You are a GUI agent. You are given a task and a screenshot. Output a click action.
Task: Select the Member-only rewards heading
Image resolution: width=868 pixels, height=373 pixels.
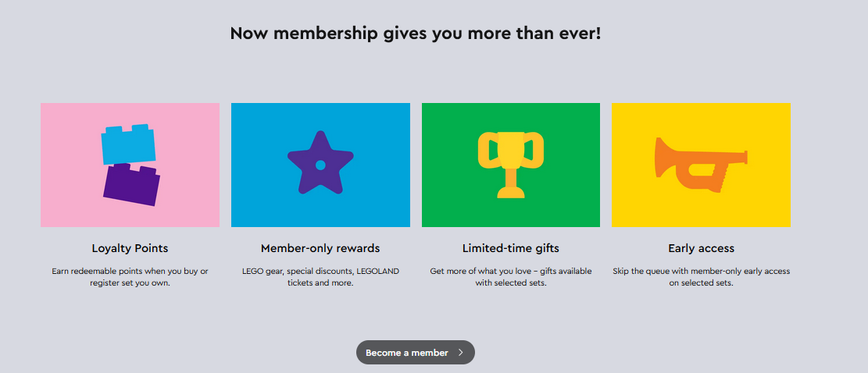[x=320, y=248]
